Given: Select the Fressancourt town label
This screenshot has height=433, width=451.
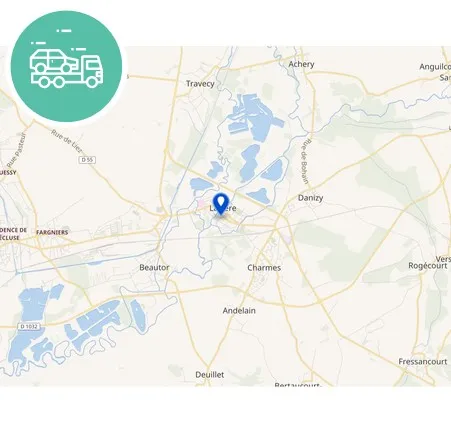Looking at the screenshot, I should (423, 362).
